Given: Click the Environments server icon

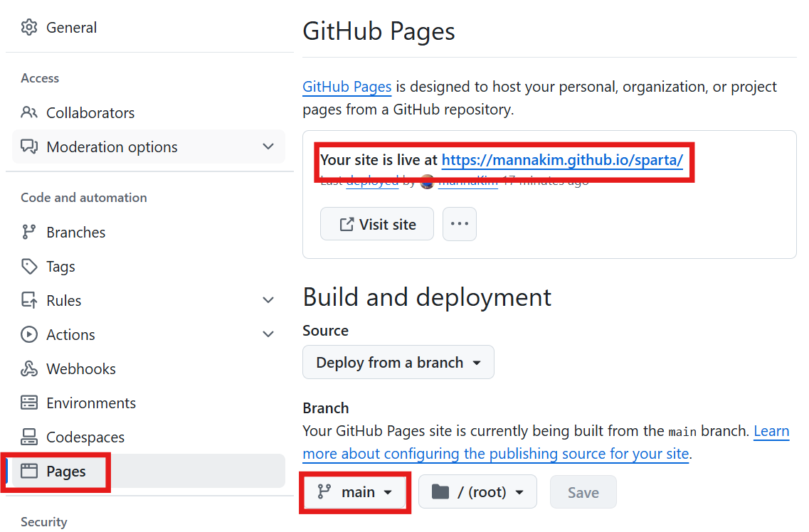Looking at the screenshot, I should click(x=29, y=403).
